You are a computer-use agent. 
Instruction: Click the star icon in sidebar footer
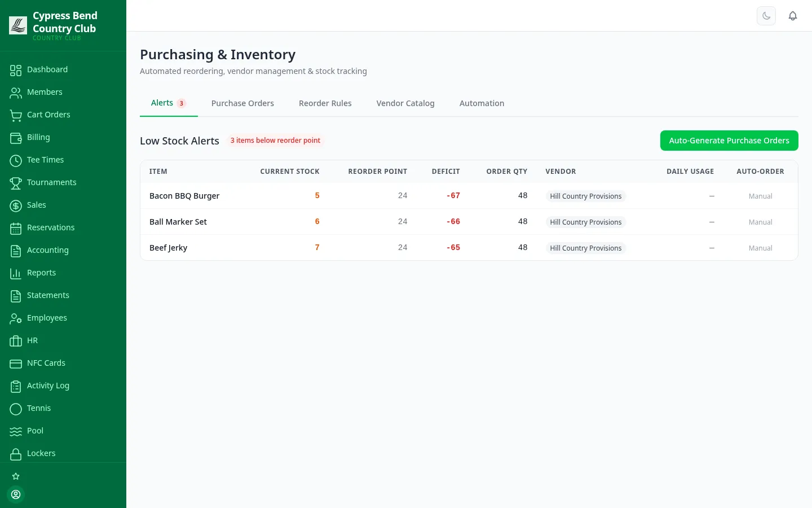pos(16,476)
